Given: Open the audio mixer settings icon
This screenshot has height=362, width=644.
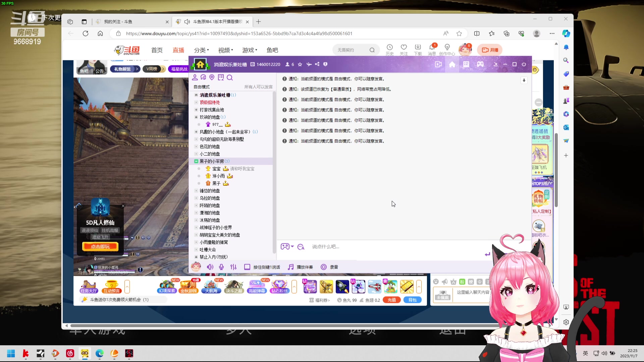Looking at the screenshot, I should point(233,267).
